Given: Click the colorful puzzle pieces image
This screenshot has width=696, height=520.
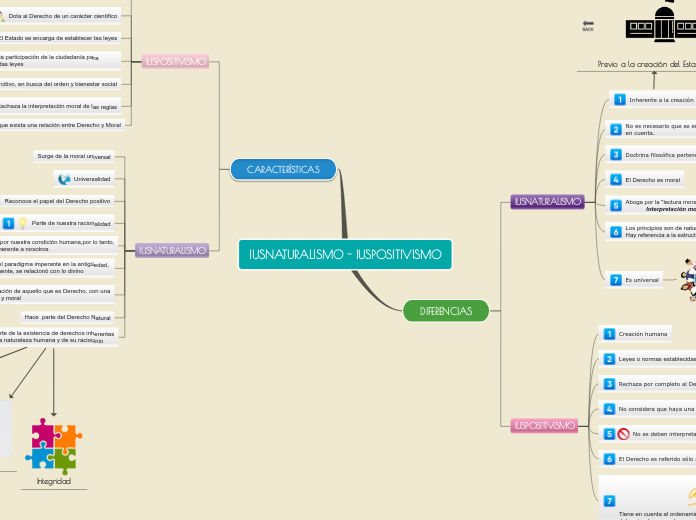Looking at the screenshot, I should coord(54,446).
